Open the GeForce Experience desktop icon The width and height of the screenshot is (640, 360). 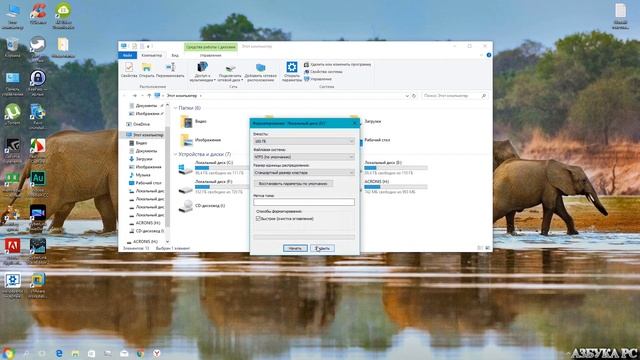13,150
